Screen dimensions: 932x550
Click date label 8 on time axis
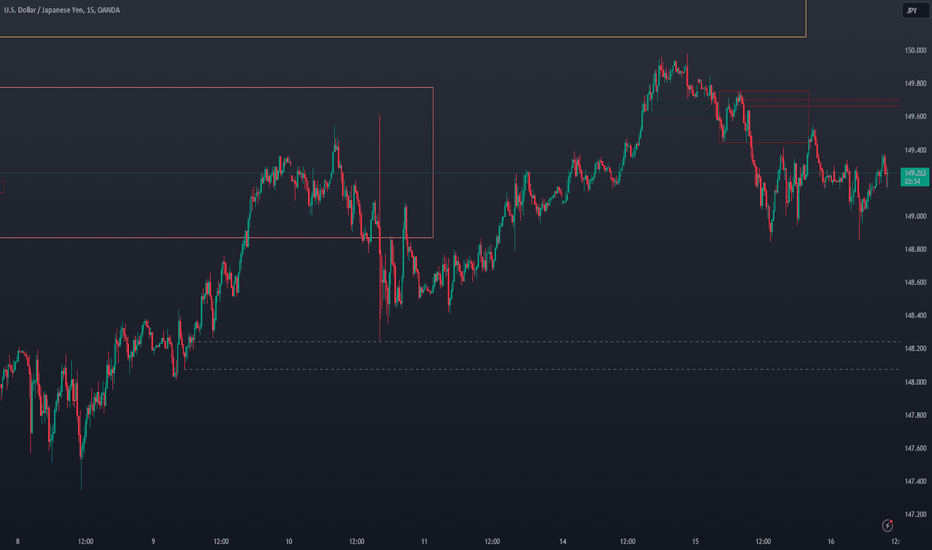[x=17, y=542]
